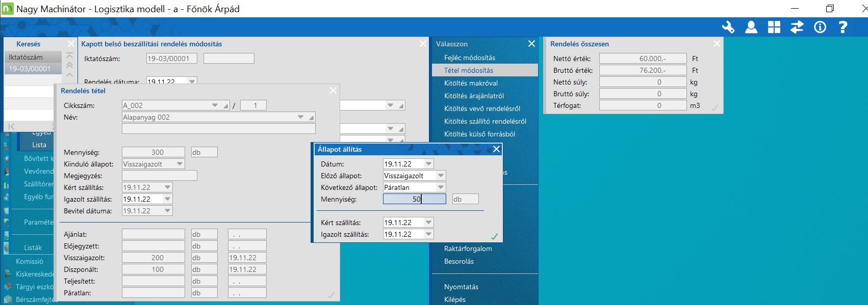Image resolution: width=868 pixels, height=305 pixels.
Task: Close the Állapot állítás dialog
Action: pyautogui.click(x=496, y=149)
